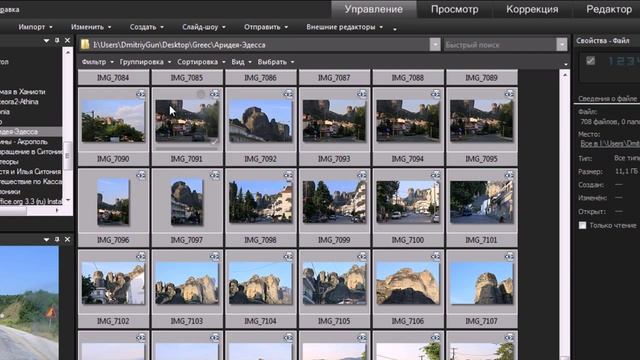Click the Быстрый поиск search field

coord(500,44)
